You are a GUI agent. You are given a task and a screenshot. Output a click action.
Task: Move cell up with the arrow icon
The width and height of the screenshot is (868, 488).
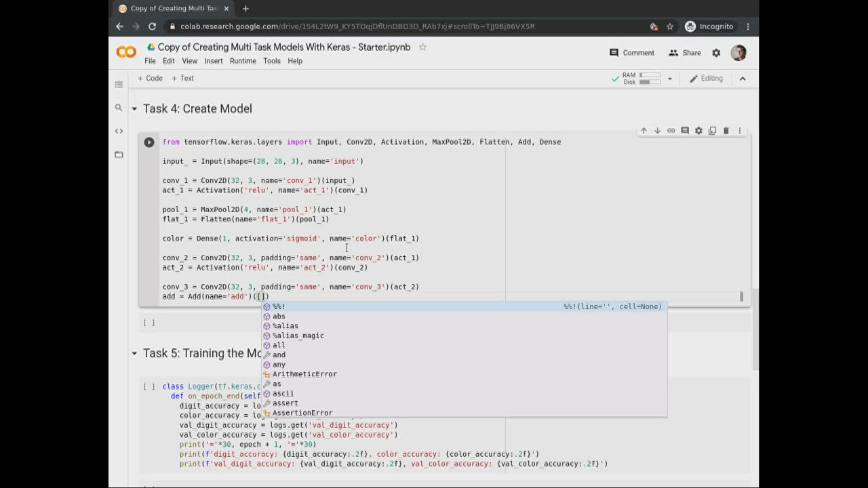pos(644,131)
